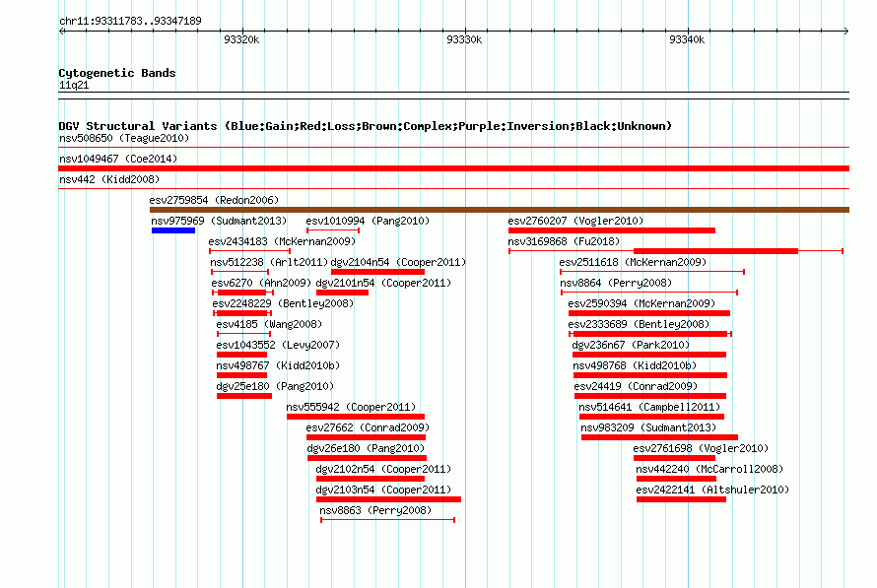877x588 pixels.
Task: Click the Cytogenetic Bands track title
Action: click(117, 73)
